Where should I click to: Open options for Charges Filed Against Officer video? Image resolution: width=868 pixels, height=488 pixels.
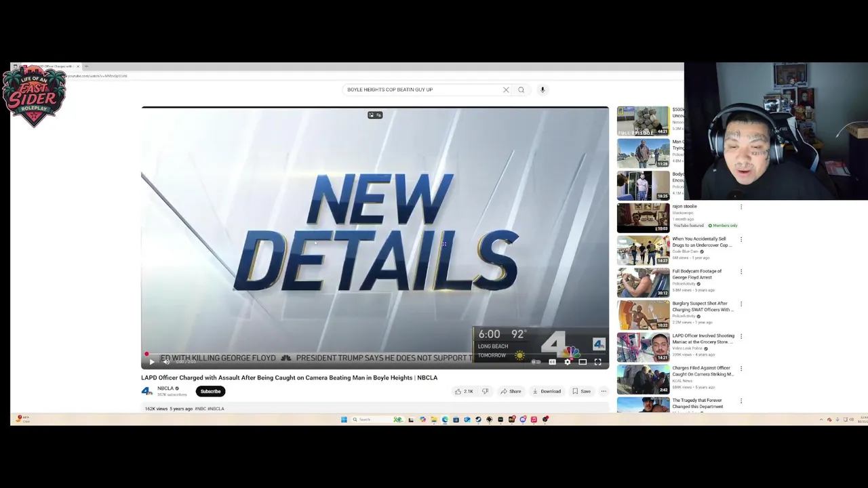click(741, 369)
